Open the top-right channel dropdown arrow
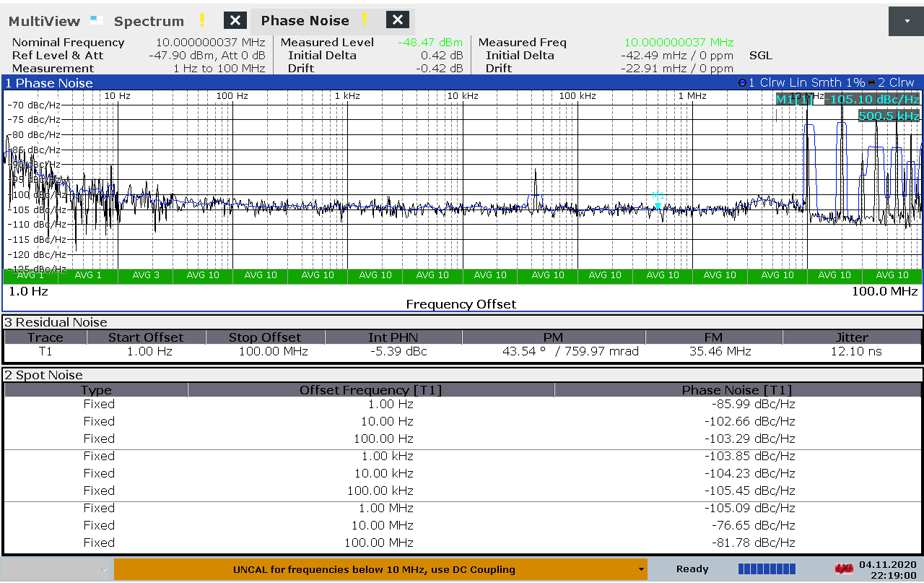The height and width of the screenshot is (583, 924). pos(907,21)
